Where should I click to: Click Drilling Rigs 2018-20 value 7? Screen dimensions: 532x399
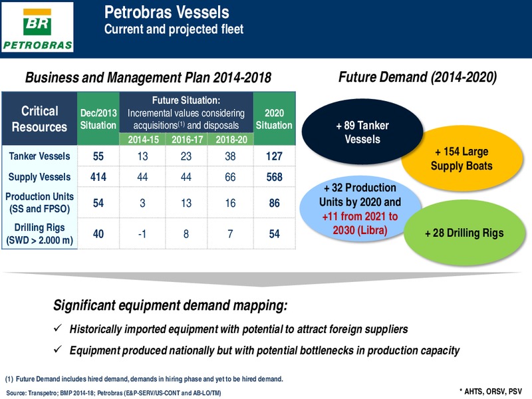230,234
